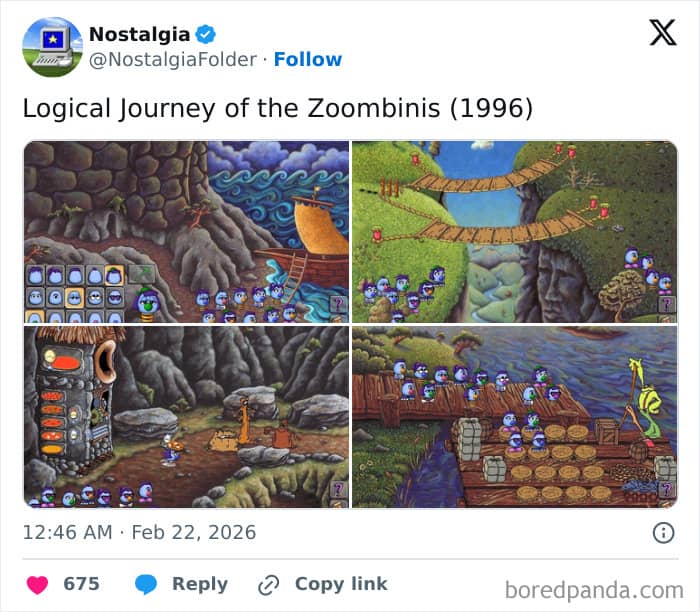The height and width of the screenshot is (612, 700).
Task: View the top-left screenshot with the sailing ship
Action: click(x=186, y=231)
